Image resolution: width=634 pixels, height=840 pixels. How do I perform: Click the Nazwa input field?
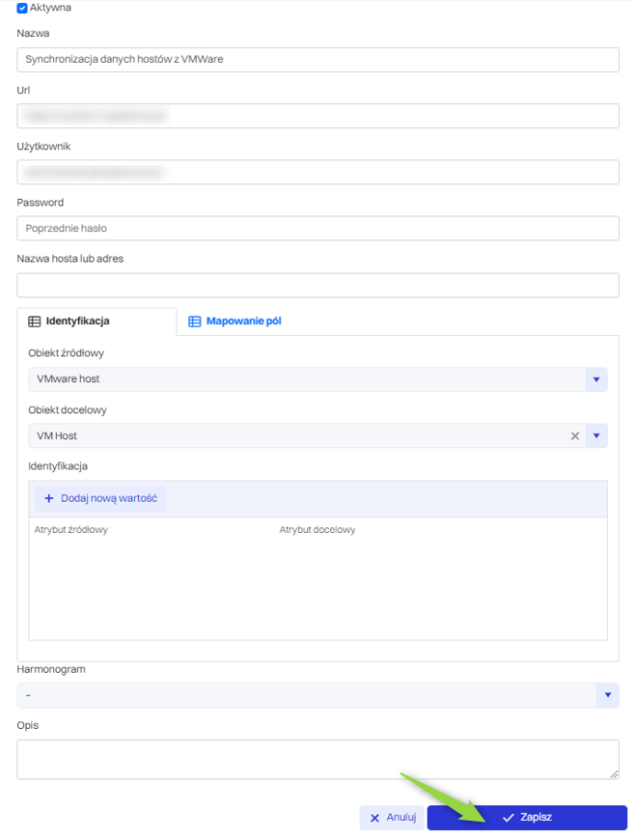317,59
